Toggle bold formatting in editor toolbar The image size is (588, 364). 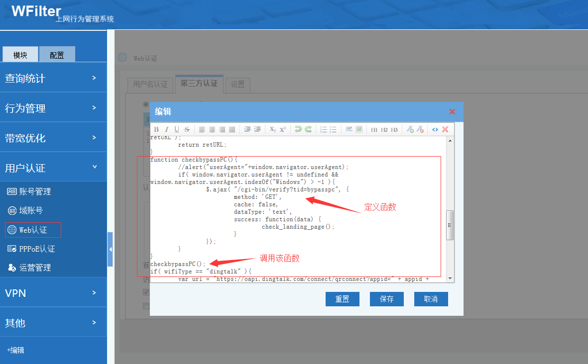[x=156, y=129]
